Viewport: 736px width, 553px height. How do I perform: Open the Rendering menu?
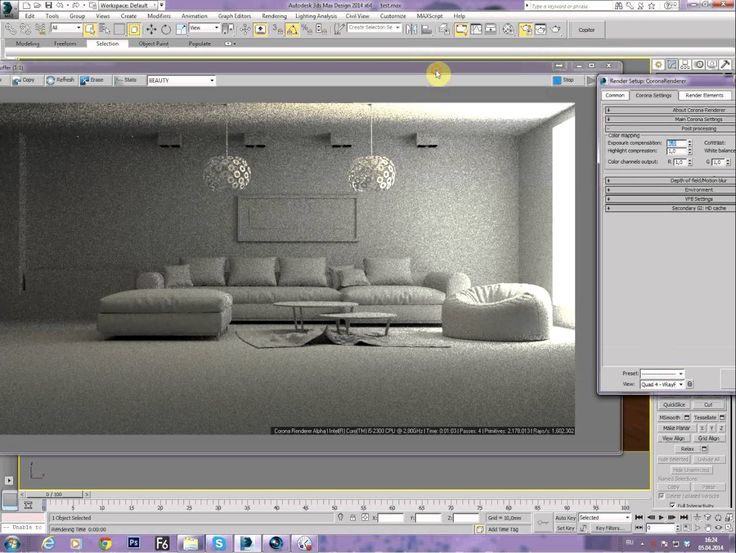274,16
